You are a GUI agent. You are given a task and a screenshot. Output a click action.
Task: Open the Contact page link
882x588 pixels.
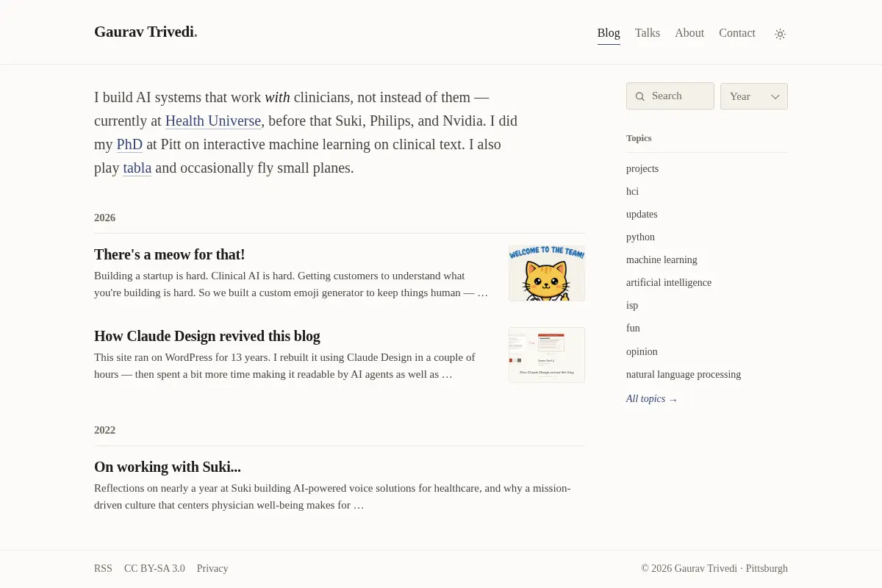pyautogui.click(x=737, y=33)
